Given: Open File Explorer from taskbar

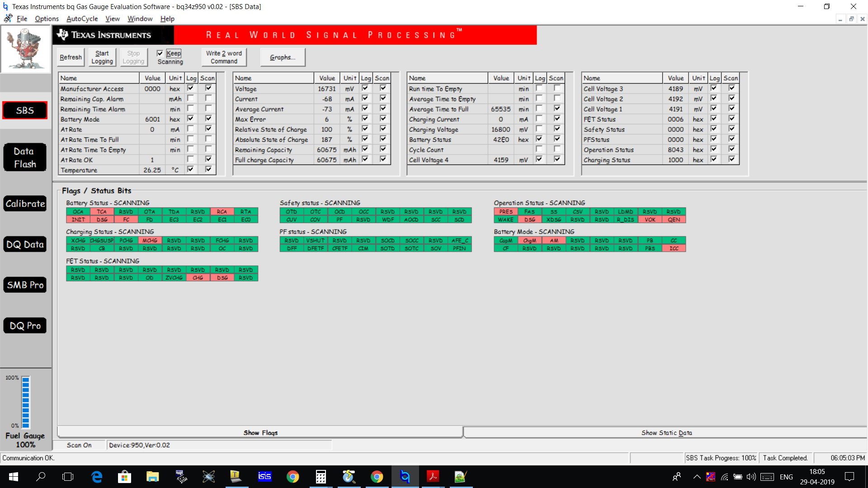Looking at the screenshot, I should point(152,477).
